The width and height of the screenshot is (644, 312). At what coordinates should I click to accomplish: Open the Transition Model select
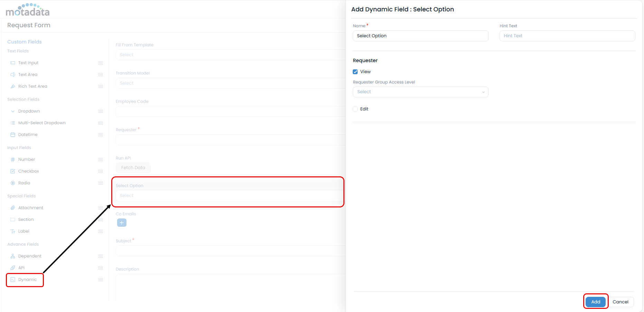coord(230,83)
